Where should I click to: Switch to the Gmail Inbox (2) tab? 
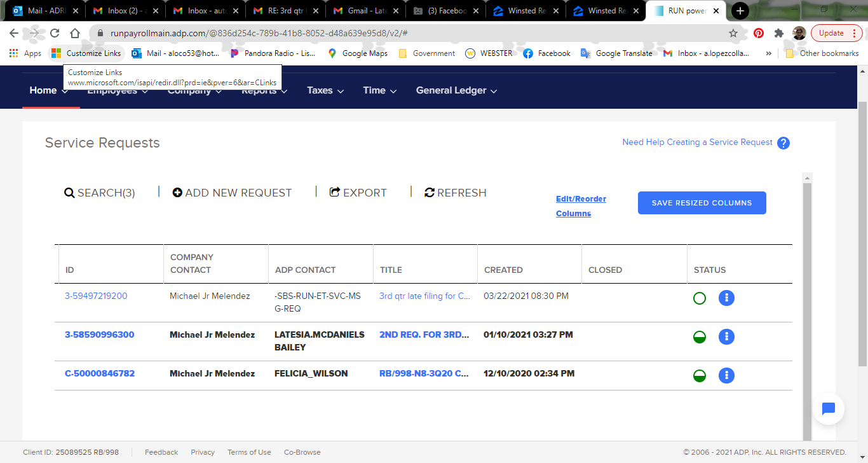[125, 11]
